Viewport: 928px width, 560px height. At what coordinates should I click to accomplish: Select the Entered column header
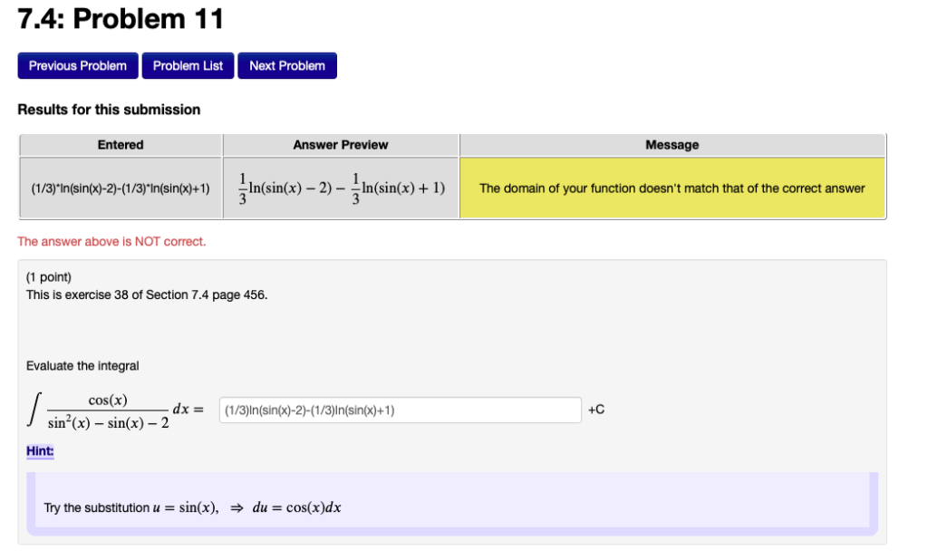coord(120,145)
